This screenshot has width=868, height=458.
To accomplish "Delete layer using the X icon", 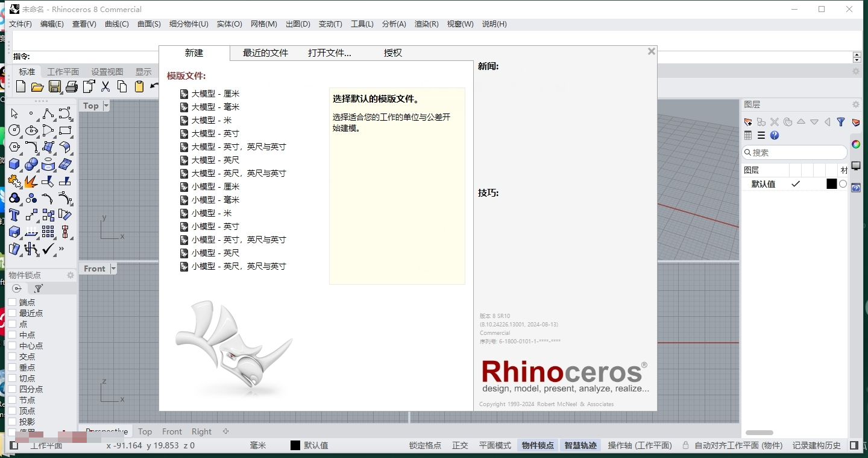I will coord(774,122).
